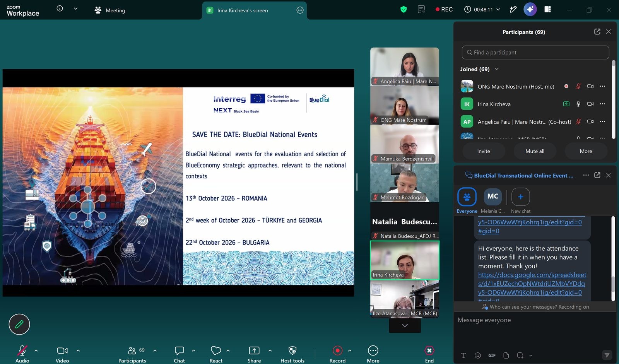Open the More button in Participants panel
Viewport: 619px width, 364px height.
[x=586, y=151]
